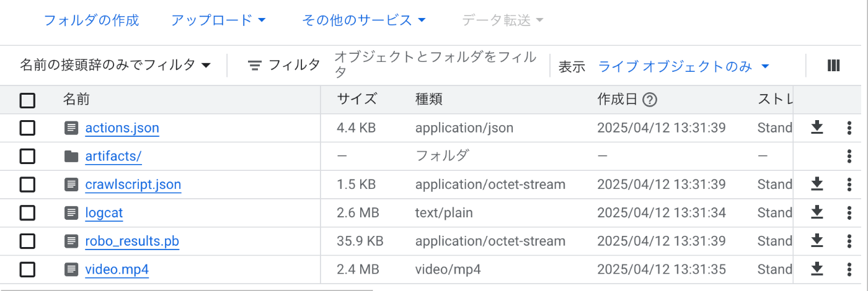Image resolution: width=868 pixels, height=291 pixels.
Task: Download the video.mp4 file
Action: (x=817, y=269)
